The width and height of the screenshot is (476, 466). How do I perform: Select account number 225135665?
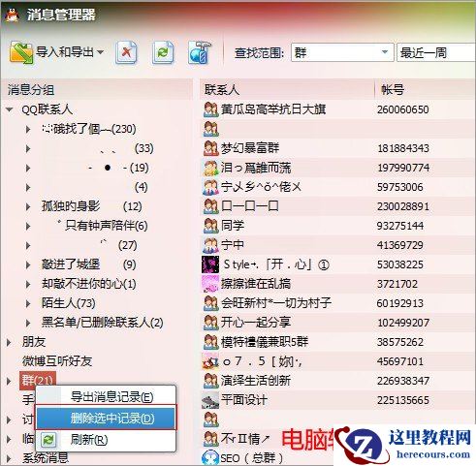tap(403, 400)
